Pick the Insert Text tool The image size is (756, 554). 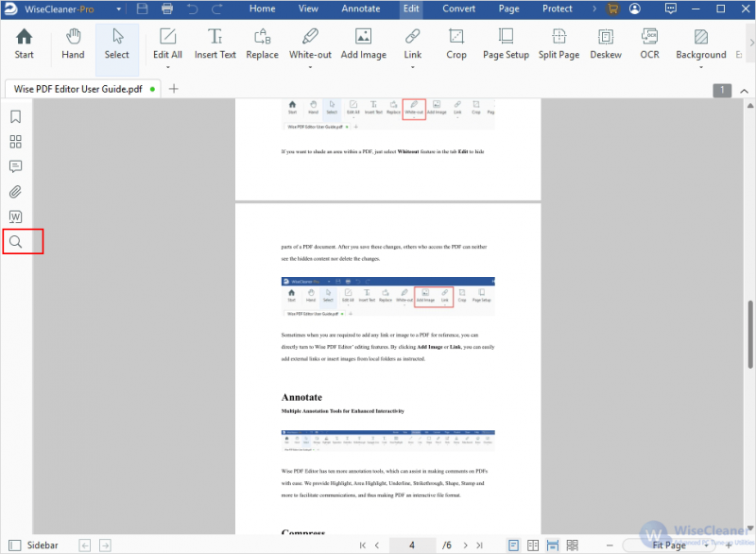[215, 43]
